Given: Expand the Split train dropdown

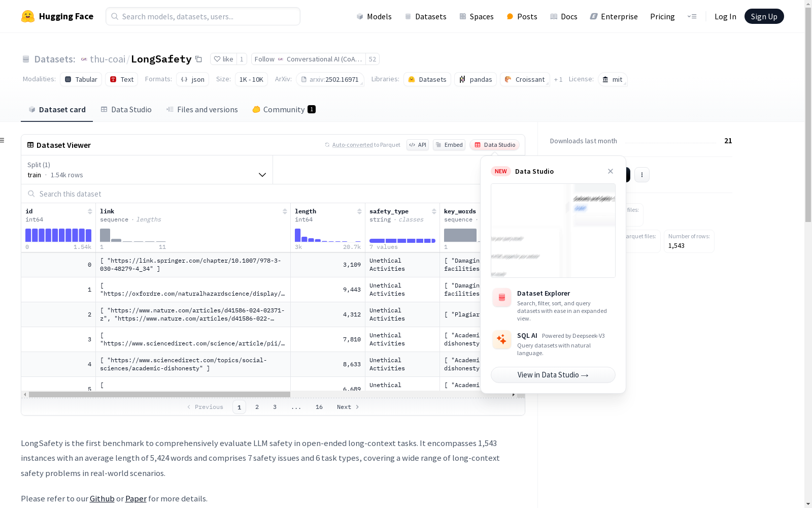Looking at the screenshot, I should (147, 170).
